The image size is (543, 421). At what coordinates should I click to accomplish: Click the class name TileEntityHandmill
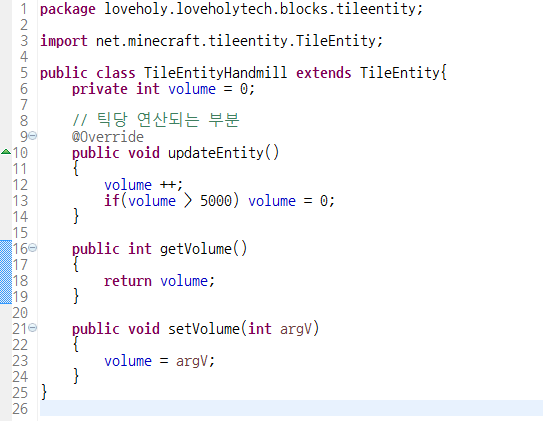pyautogui.click(x=215, y=73)
